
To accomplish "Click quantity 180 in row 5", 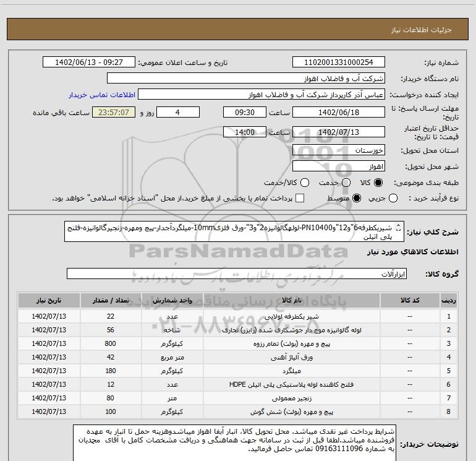I will 111,371.
